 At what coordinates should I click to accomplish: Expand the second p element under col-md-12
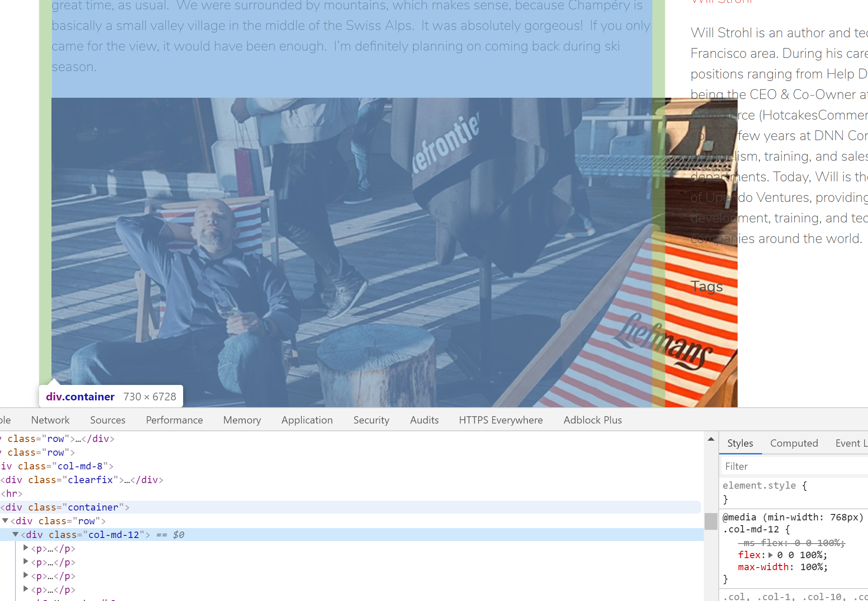click(26, 562)
